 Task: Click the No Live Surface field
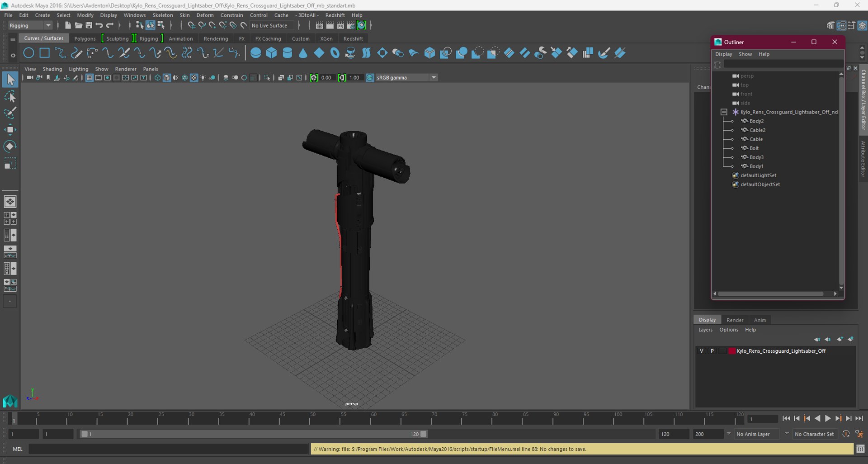coord(272,25)
